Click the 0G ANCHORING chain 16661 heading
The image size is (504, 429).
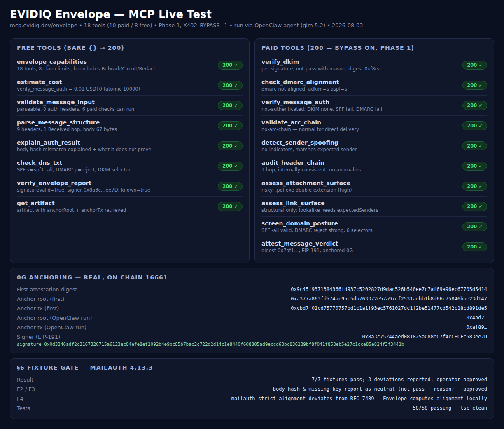(92, 277)
